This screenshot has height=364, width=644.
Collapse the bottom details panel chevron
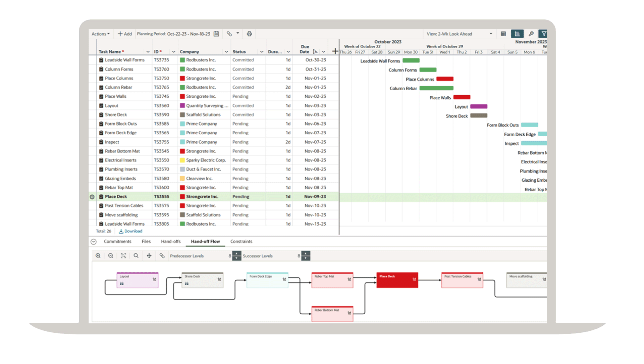(94, 242)
